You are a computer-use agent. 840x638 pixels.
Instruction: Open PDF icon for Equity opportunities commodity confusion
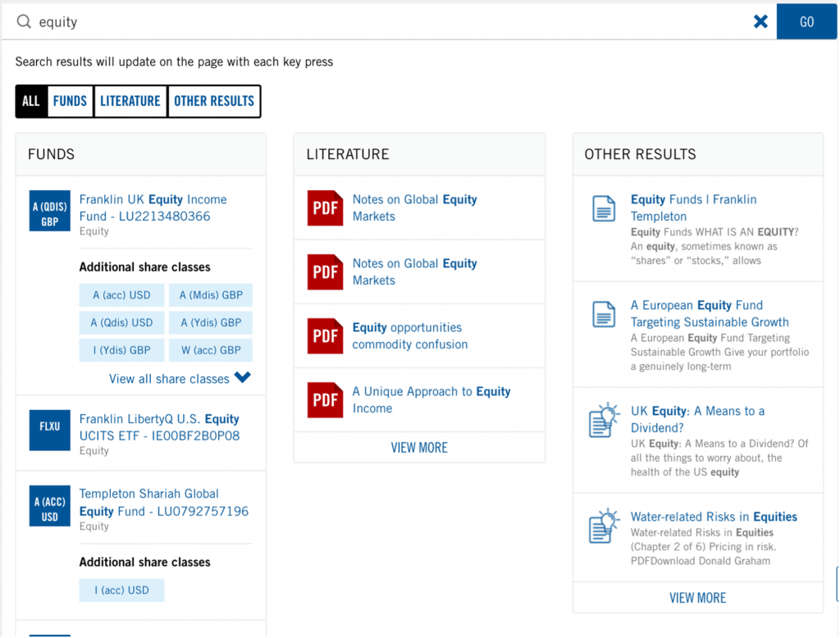(325, 336)
